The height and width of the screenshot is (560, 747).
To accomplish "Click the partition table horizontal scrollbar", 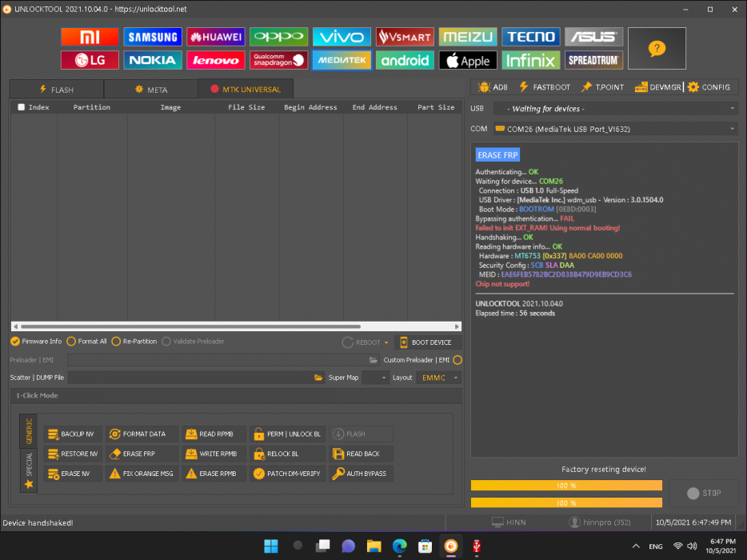I will [236, 326].
